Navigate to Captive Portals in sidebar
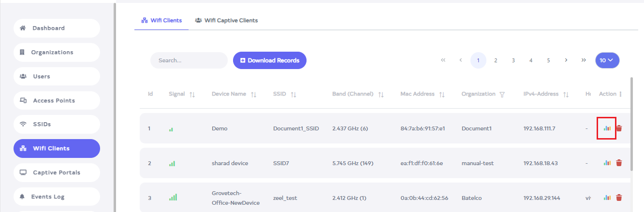Image resolution: width=644 pixels, height=212 pixels. click(57, 172)
